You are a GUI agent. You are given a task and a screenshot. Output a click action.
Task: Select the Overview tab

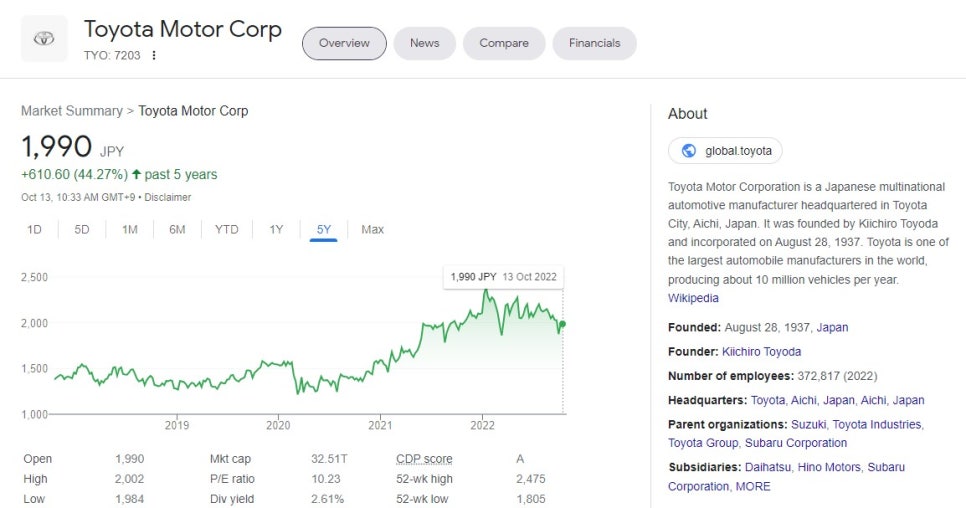[x=344, y=43]
